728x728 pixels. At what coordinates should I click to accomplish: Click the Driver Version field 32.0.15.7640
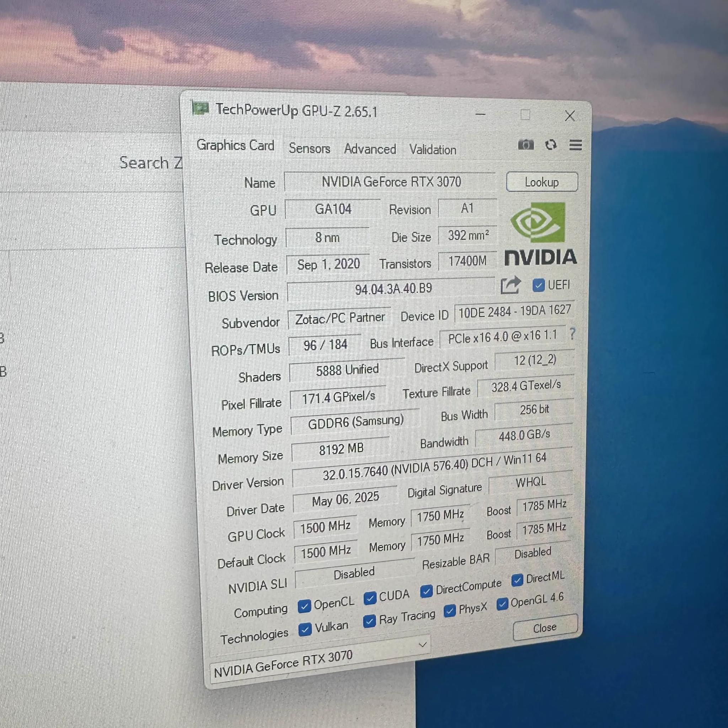tap(433, 467)
